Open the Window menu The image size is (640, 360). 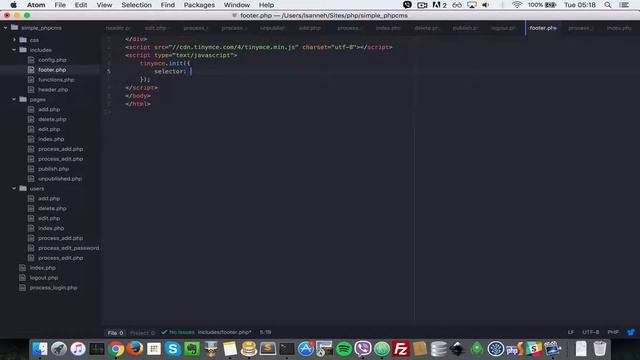pyautogui.click(x=237, y=5)
